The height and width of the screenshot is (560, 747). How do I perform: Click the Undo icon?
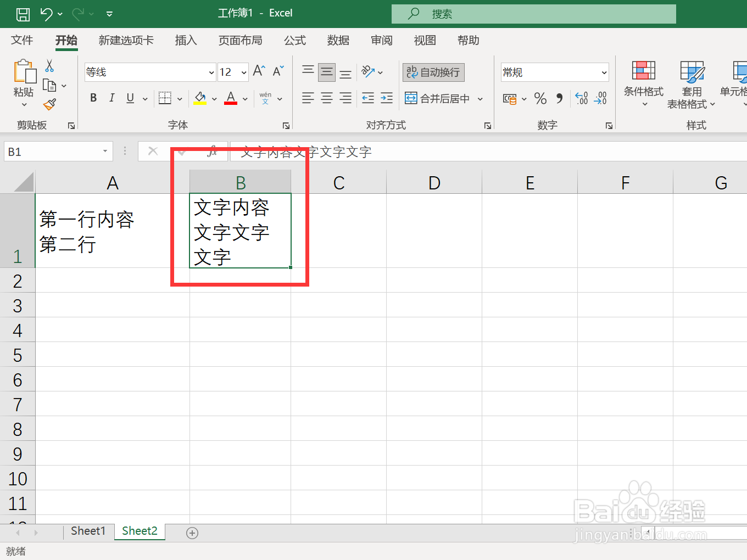[47, 14]
